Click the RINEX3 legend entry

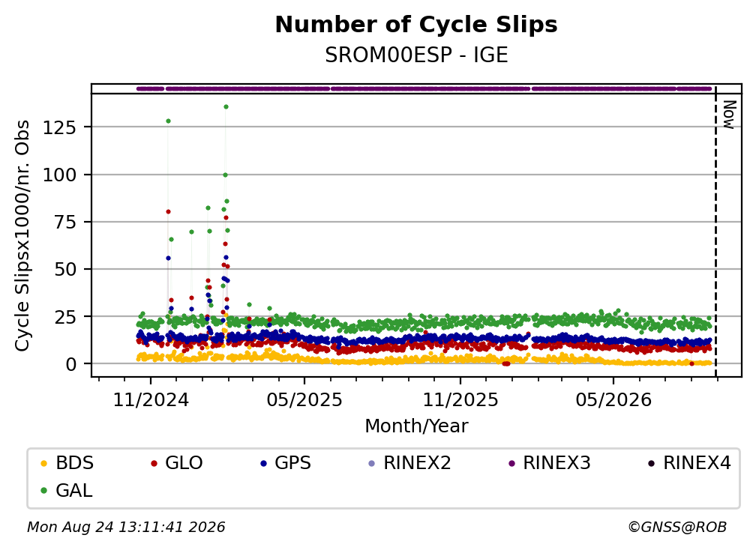(549, 463)
